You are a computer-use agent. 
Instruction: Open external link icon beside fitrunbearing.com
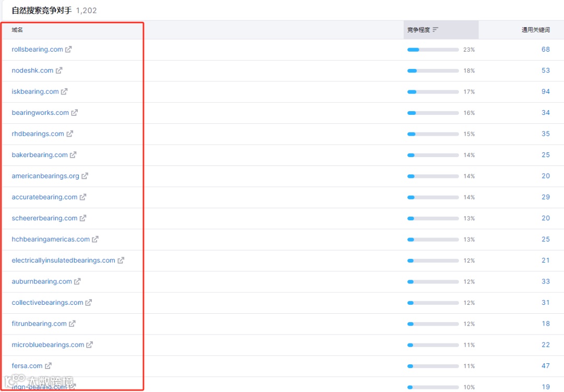pyautogui.click(x=72, y=323)
